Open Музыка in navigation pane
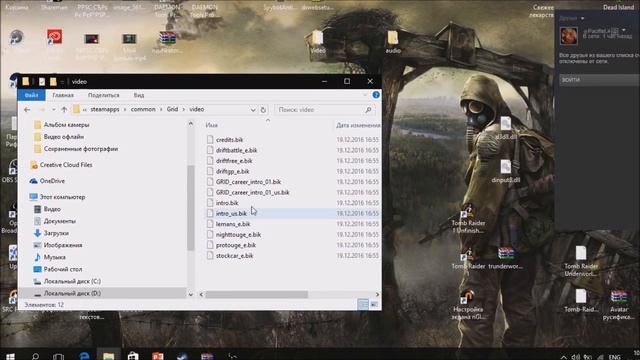The height and width of the screenshot is (360, 640). (49, 257)
